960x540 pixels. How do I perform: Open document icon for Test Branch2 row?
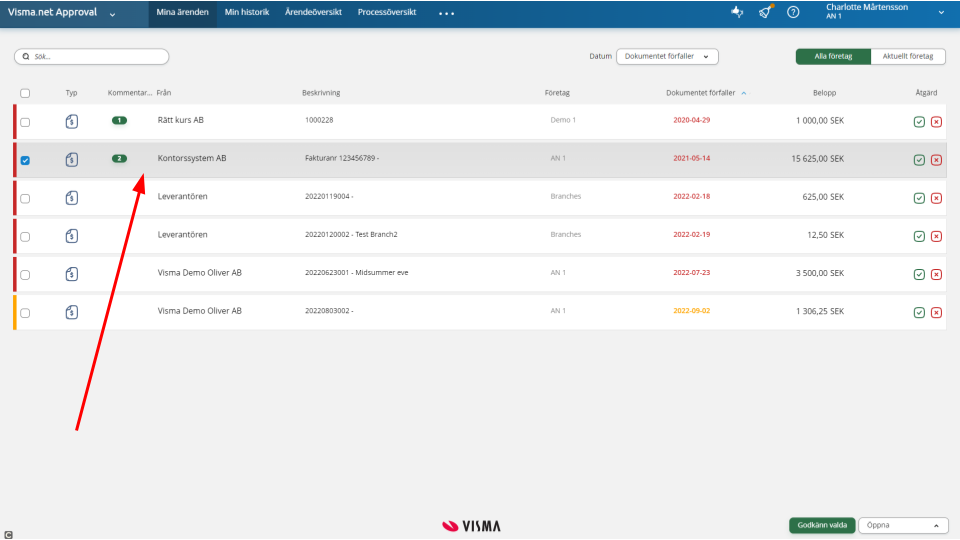coord(72,235)
